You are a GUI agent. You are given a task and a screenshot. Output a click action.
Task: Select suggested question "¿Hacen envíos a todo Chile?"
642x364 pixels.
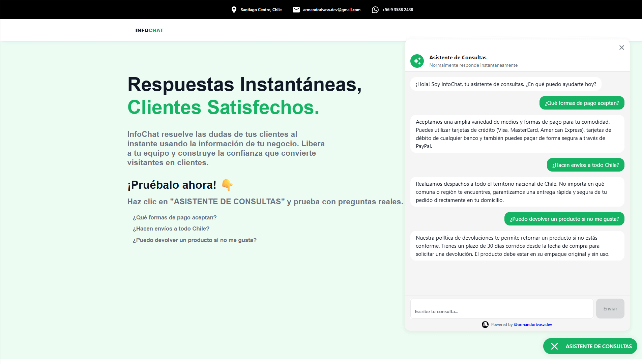click(x=171, y=229)
